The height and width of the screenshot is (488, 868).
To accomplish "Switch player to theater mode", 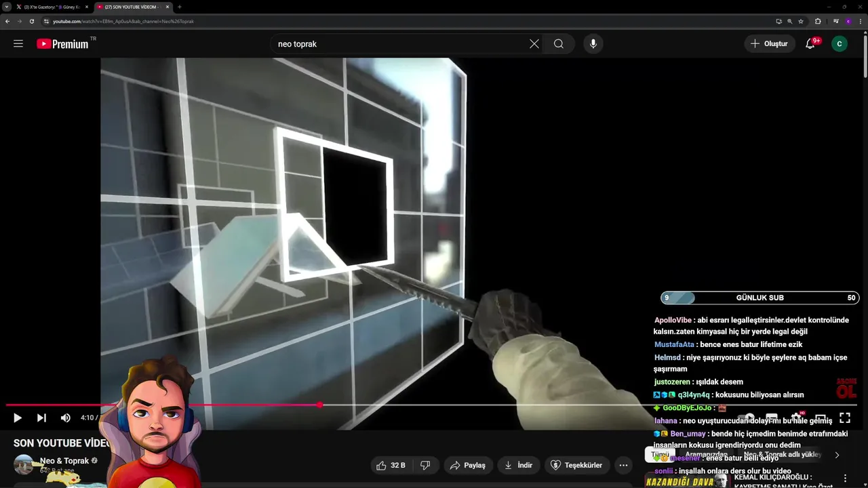I will 821,418.
